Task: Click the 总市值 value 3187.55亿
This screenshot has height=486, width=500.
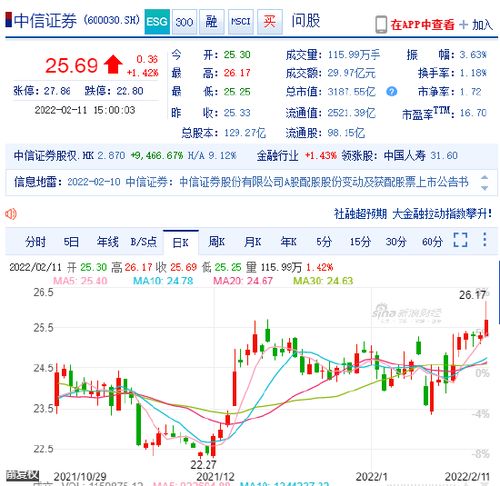Action: pyautogui.click(x=351, y=92)
